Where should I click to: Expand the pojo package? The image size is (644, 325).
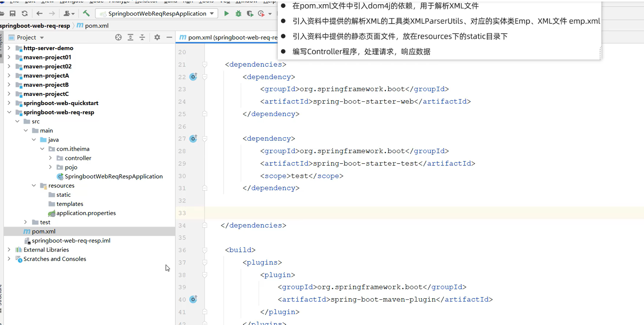[x=50, y=167]
